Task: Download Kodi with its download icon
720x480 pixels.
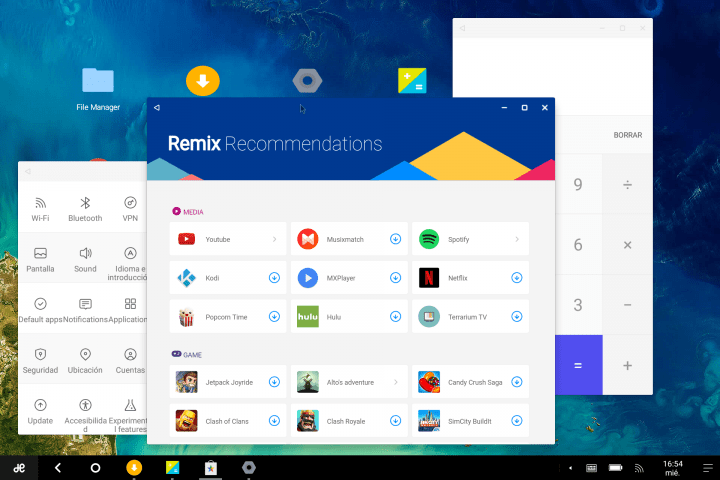Action: pyautogui.click(x=274, y=277)
